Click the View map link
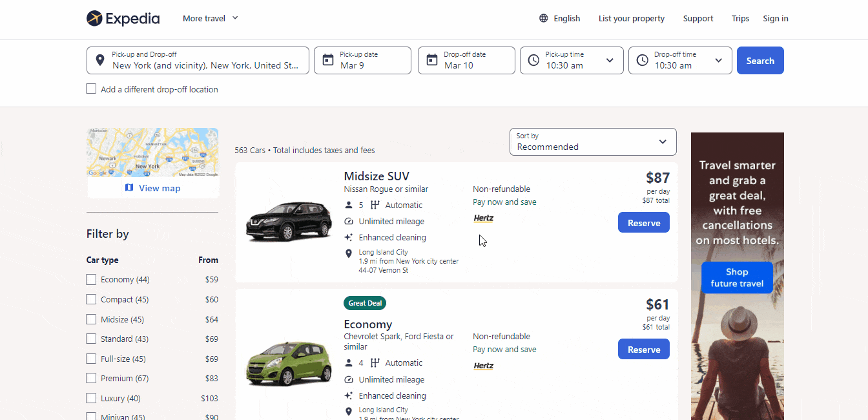868x420 pixels. pos(152,188)
